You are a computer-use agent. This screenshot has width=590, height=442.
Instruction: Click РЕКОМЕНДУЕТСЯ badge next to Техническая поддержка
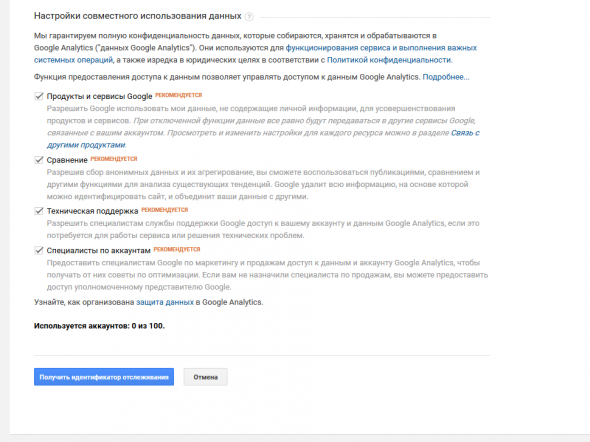[164, 210]
